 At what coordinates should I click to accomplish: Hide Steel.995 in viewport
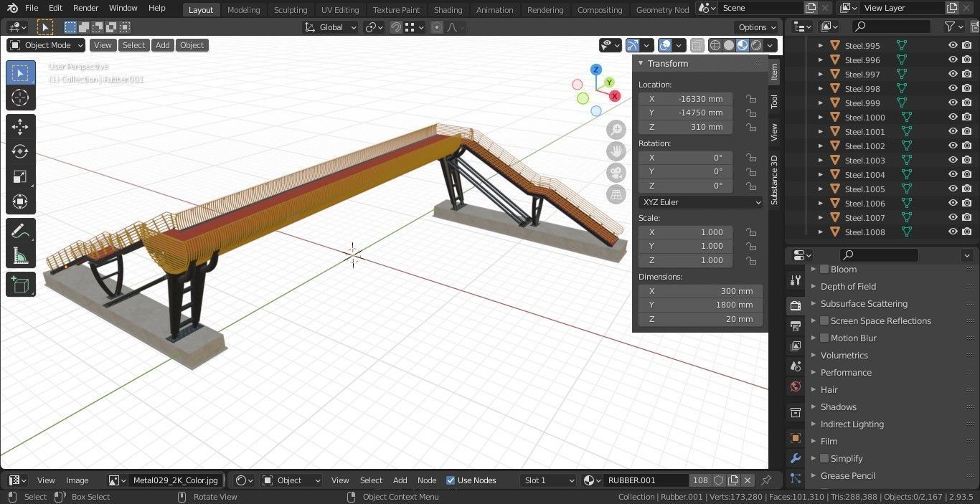(x=953, y=45)
